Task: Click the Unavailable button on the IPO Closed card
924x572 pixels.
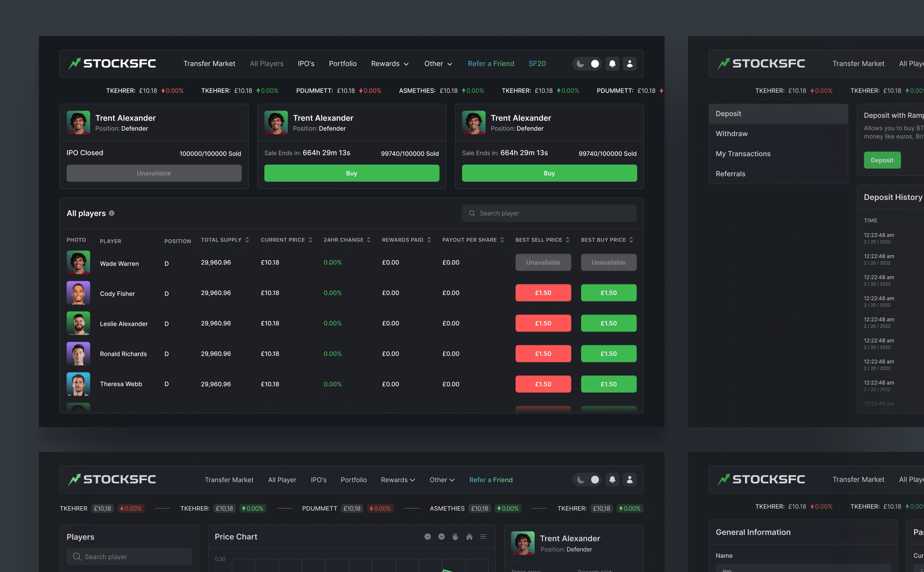Action: 154,173
